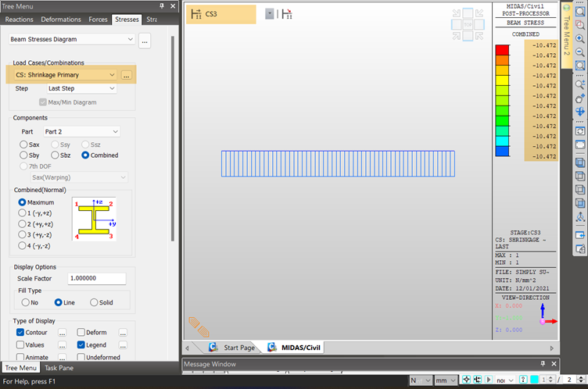Choose Solid fill type
This screenshot has height=389, width=588.
click(x=95, y=302)
